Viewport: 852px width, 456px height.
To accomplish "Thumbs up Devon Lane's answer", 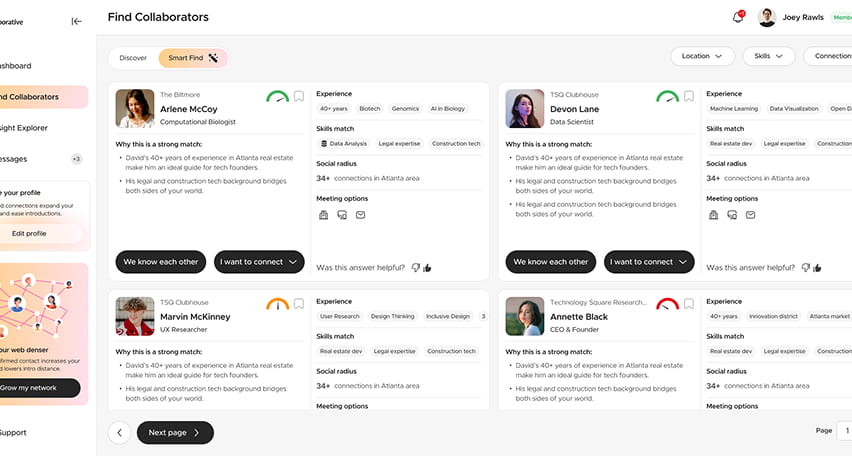I will [817, 267].
